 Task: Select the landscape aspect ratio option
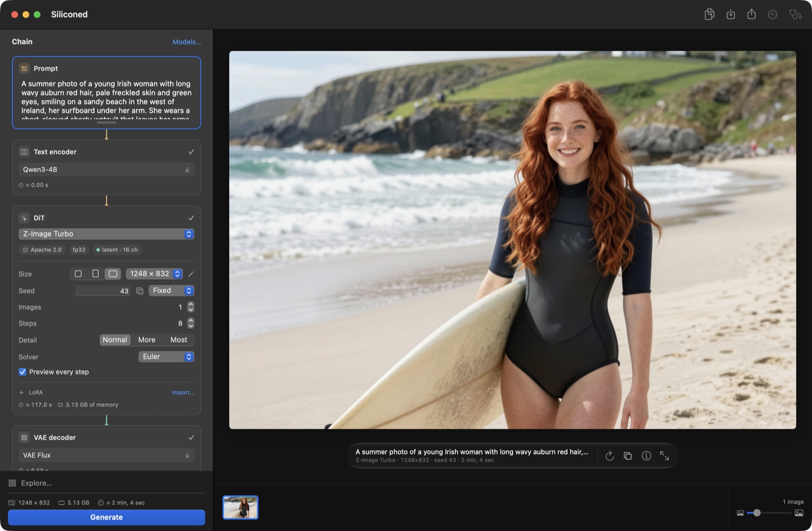click(x=113, y=274)
